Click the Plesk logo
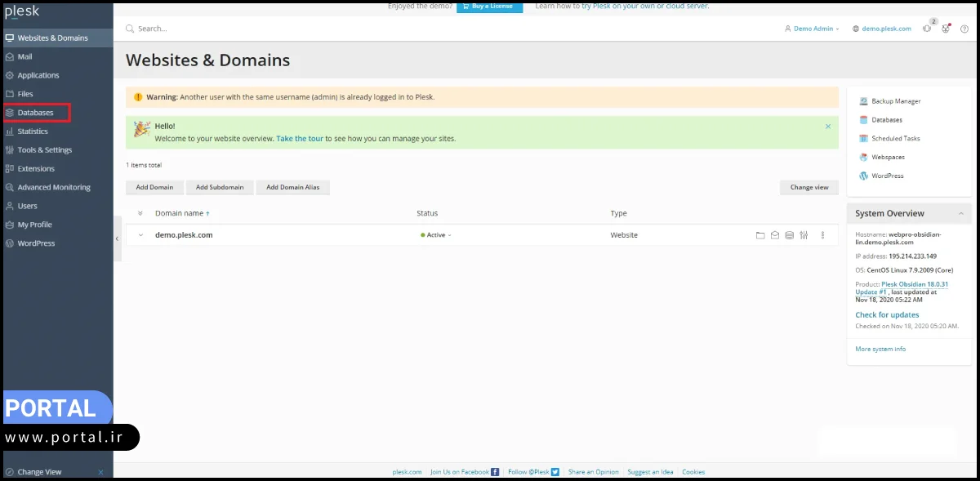 [x=22, y=11]
